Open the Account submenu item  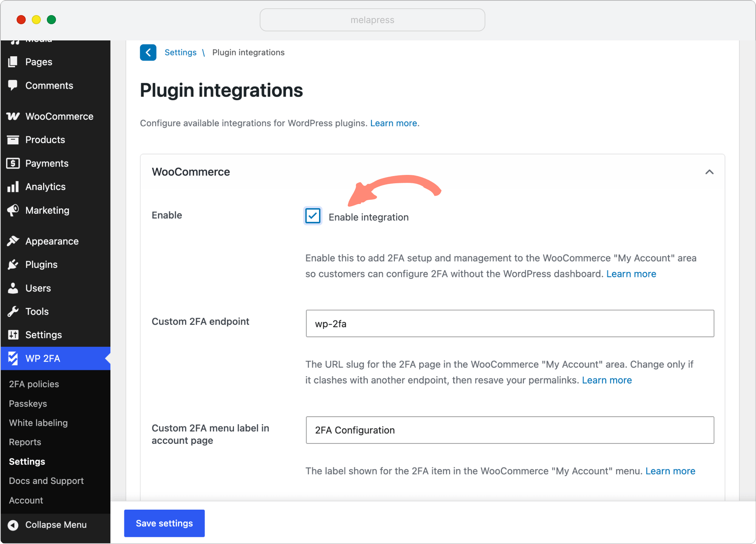click(26, 500)
